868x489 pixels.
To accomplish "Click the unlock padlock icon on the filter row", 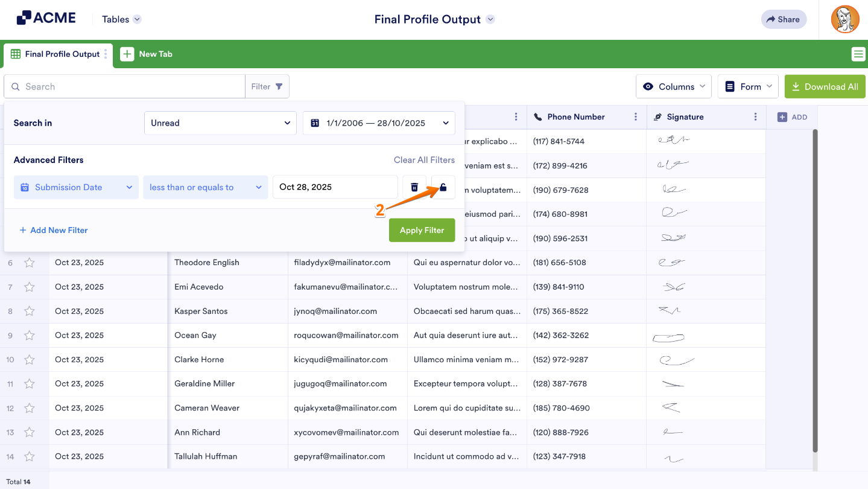I will pos(443,187).
